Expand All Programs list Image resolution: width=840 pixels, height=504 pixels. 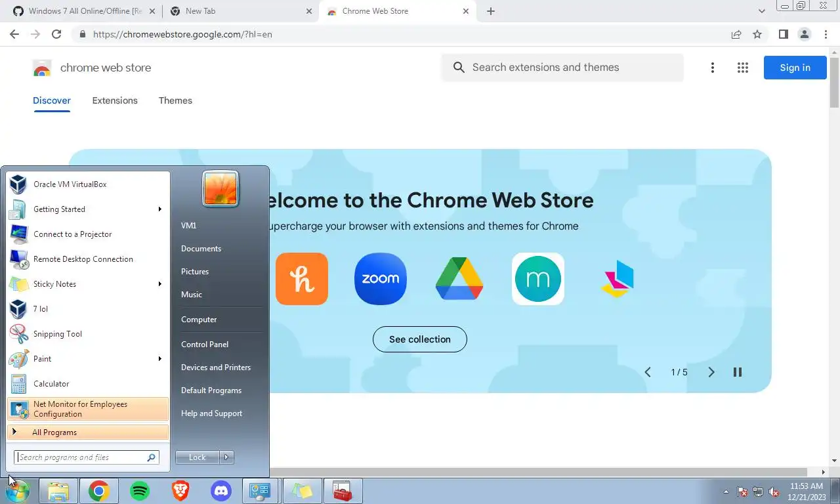[88, 432]
